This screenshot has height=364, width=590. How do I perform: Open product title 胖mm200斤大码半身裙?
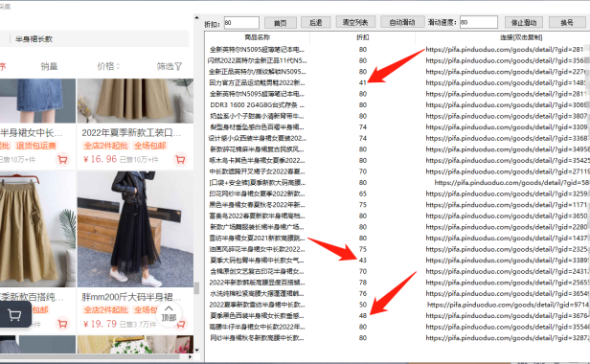(132, 297)
